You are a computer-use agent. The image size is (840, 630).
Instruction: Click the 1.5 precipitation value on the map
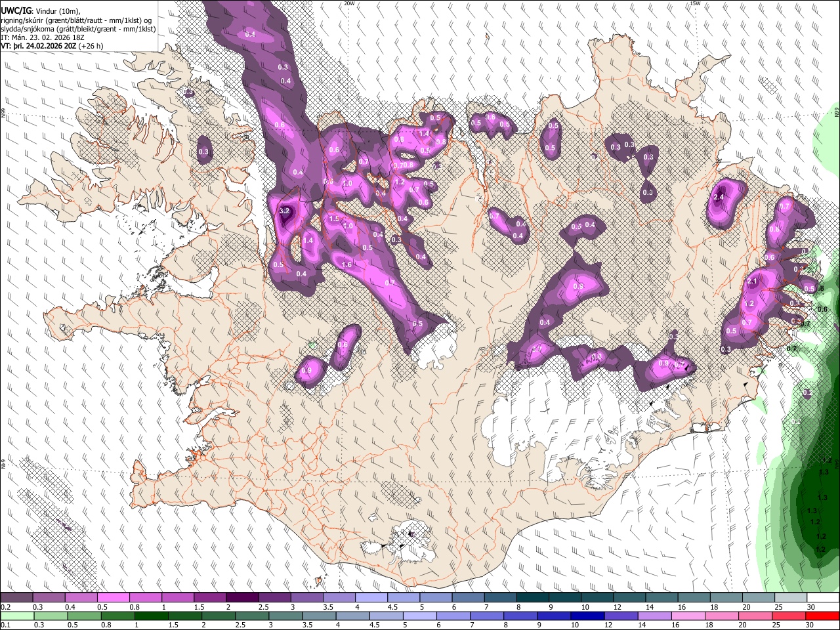pos(334,219)
